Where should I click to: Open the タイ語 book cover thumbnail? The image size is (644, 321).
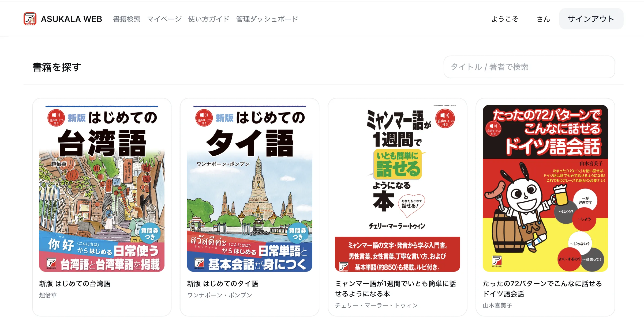point(250,188)
